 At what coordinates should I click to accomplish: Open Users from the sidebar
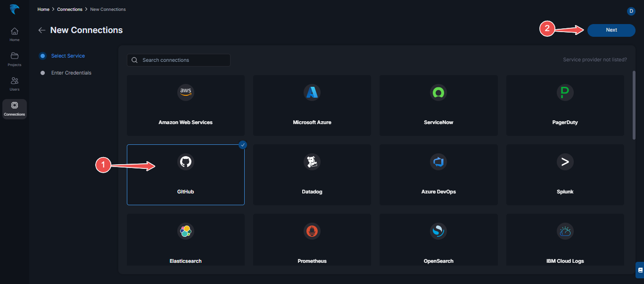[14, 84]
